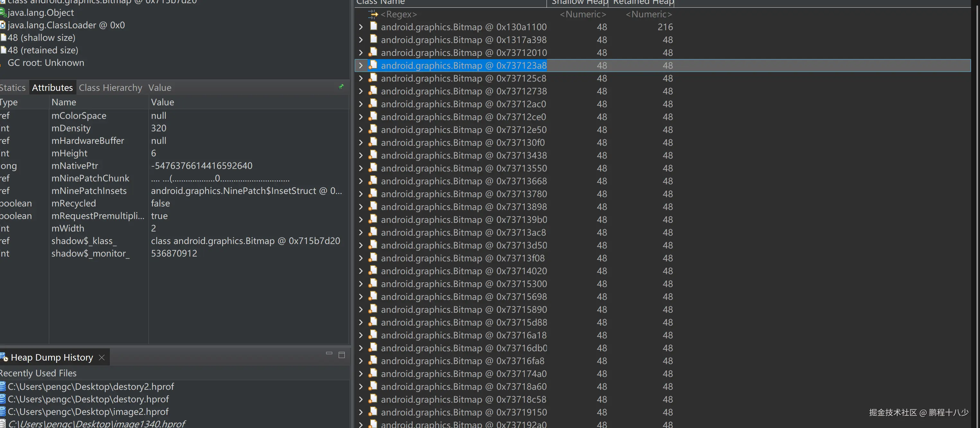Select the mNinePatchInsets attribute row
This screenshot has width=980, height=428.
click(89, 191)
